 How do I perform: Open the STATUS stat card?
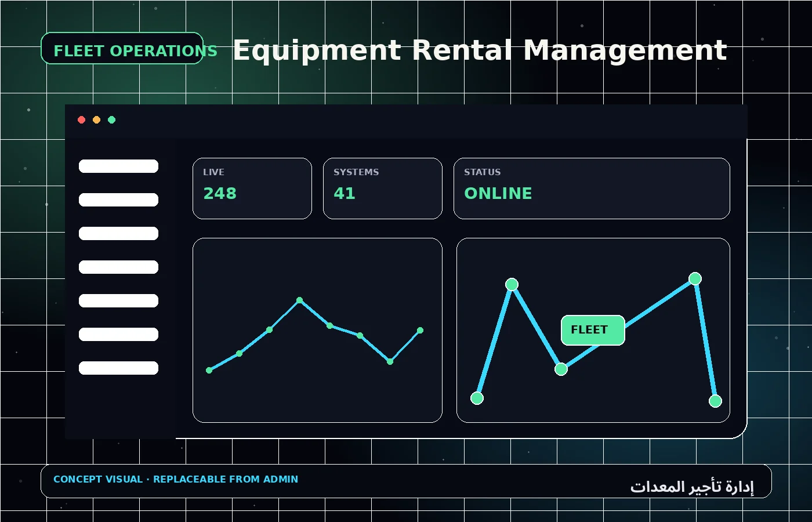[592, 188]
